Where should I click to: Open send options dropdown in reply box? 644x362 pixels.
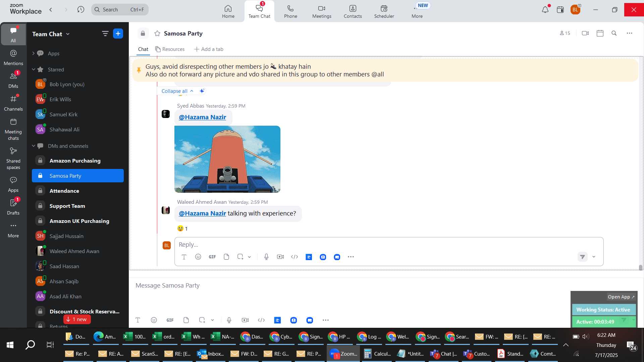click(x=594, y=257)
